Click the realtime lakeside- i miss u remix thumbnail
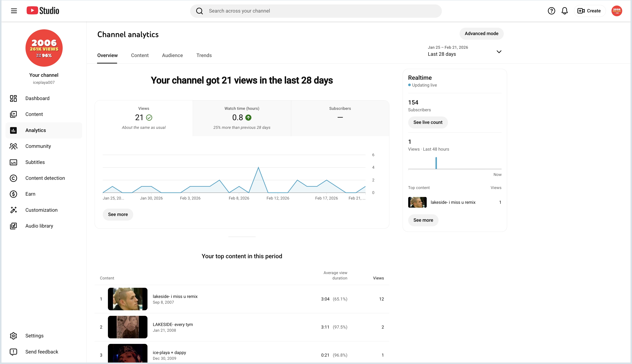Image resolution: width=632 pixels, height=364 pixels. [417, 202]
